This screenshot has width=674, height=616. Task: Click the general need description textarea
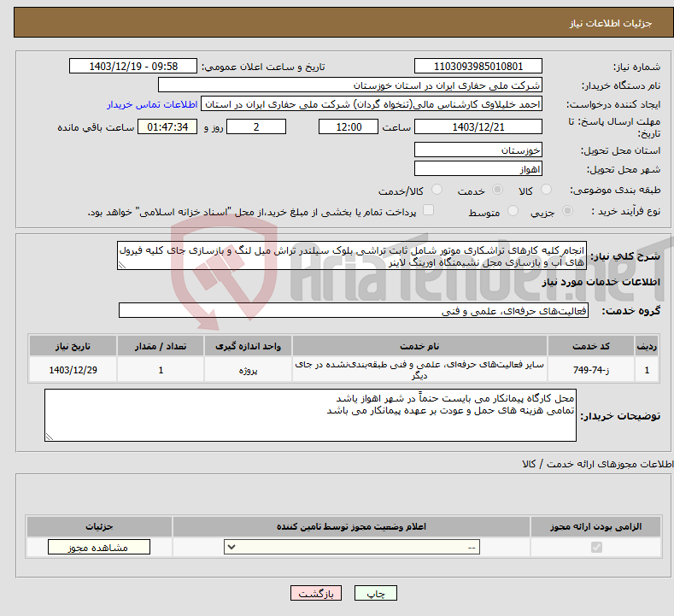352,255
